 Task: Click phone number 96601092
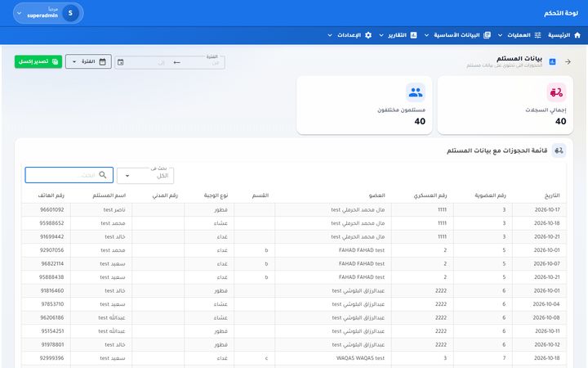(51, 209)
